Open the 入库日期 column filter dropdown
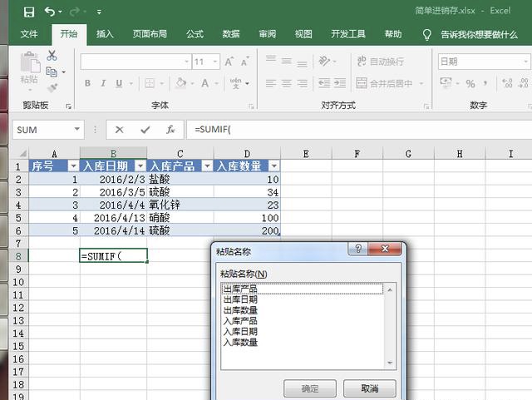The width and height of the screenshot is (532, 400). tap(139, 166)
